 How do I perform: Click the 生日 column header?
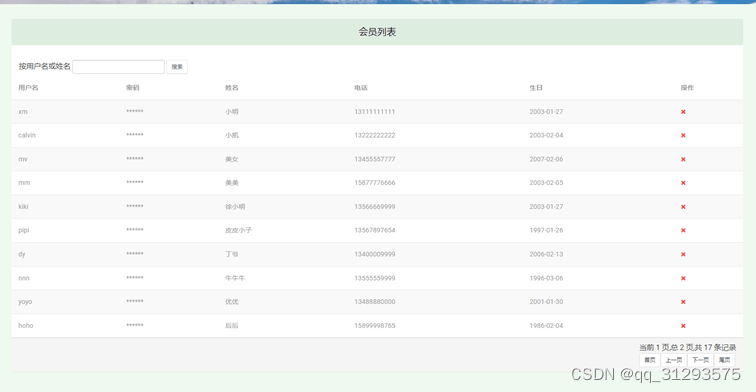point(536,88)
